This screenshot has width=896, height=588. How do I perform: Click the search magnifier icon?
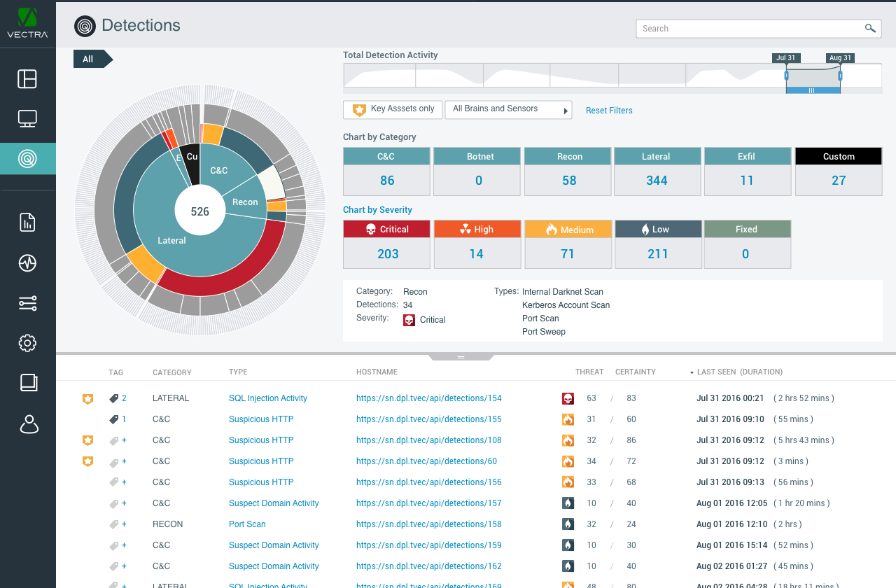click(x=870, y=29)
